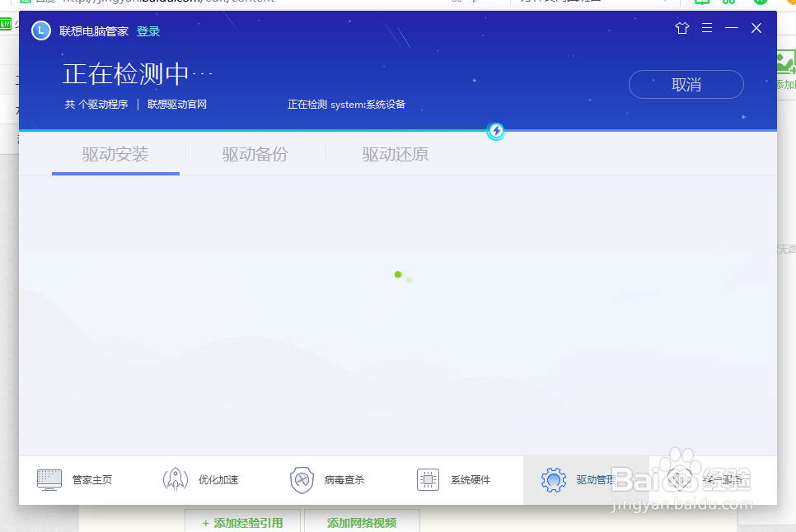
Task: Switch to the 驱动还原 tab
Action: click(x=395, y=154)
